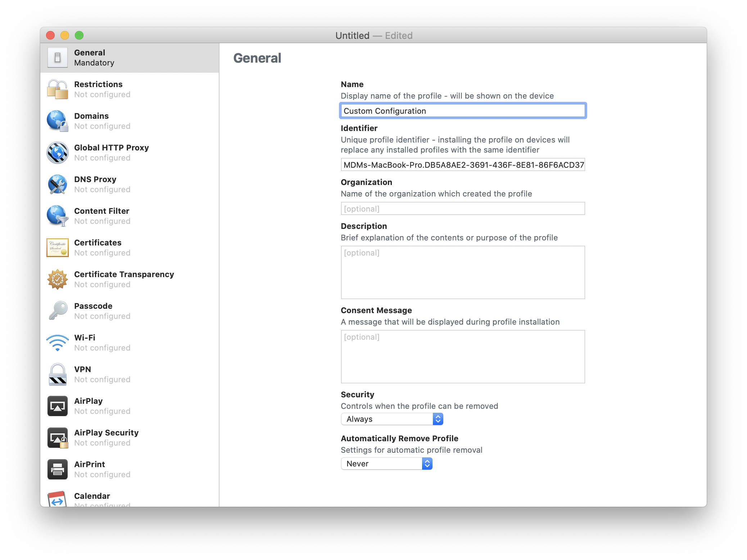The image size is (747, 560).
Task: Click the VPN lock icon
Action: pyautogui.click(x=57, y=374)
